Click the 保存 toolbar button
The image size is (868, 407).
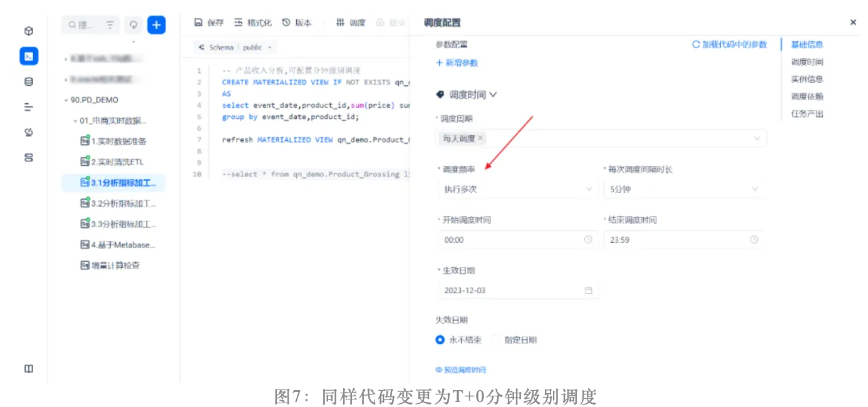209,23
